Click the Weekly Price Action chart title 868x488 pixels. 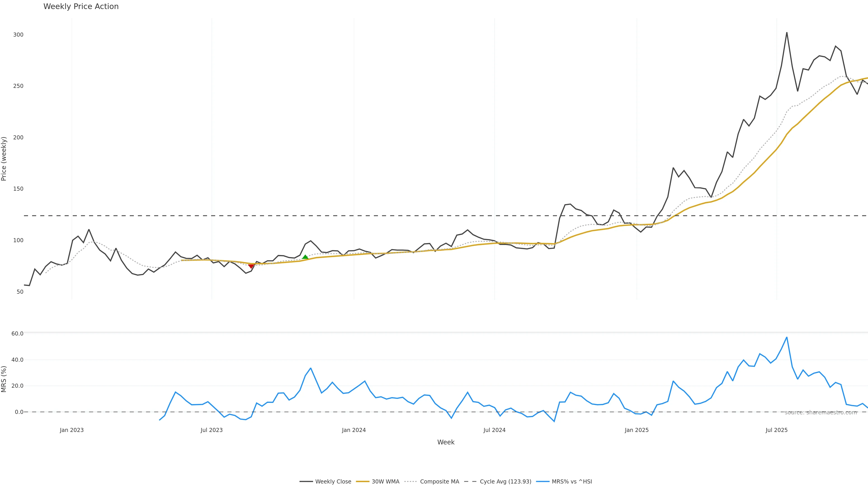[81, 6]
